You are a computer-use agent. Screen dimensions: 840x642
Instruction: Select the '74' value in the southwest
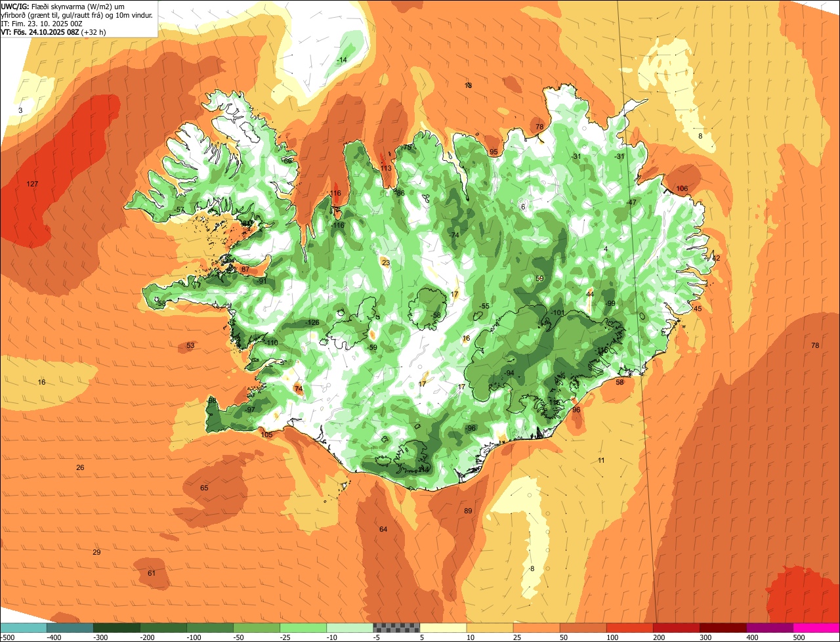299,389
